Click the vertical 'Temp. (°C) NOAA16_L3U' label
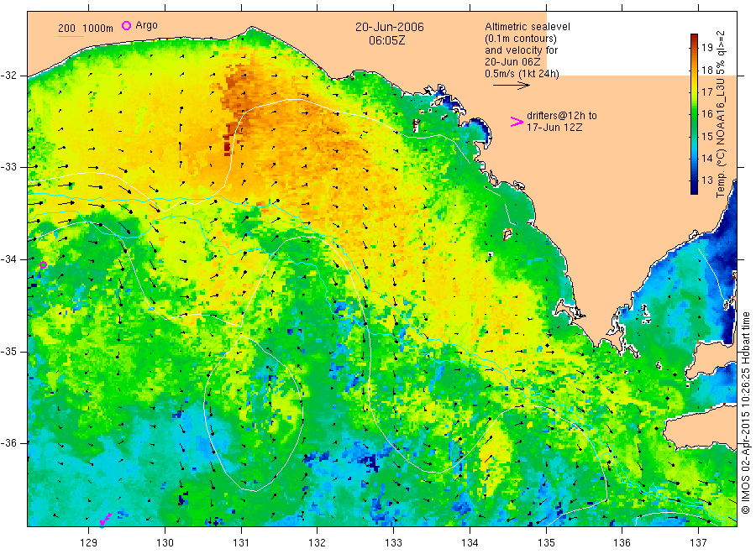 (x=721, y=114)
